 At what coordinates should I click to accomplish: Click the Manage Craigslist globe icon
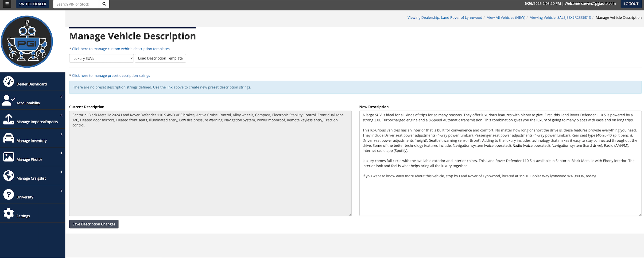[9, 176]
